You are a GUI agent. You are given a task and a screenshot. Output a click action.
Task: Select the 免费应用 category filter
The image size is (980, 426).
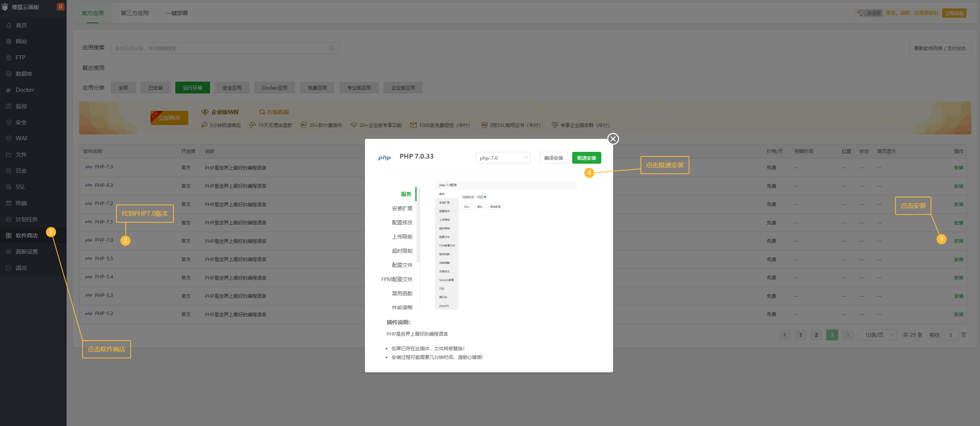[x=317, y=88]
